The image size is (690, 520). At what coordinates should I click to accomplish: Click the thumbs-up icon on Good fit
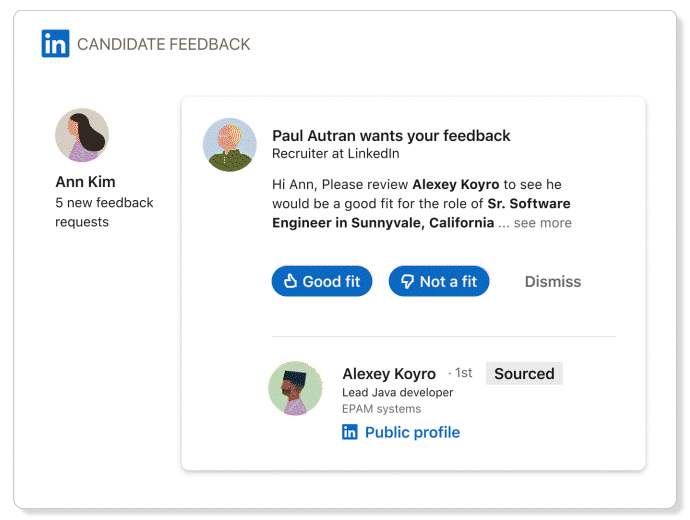click(291, 282)
